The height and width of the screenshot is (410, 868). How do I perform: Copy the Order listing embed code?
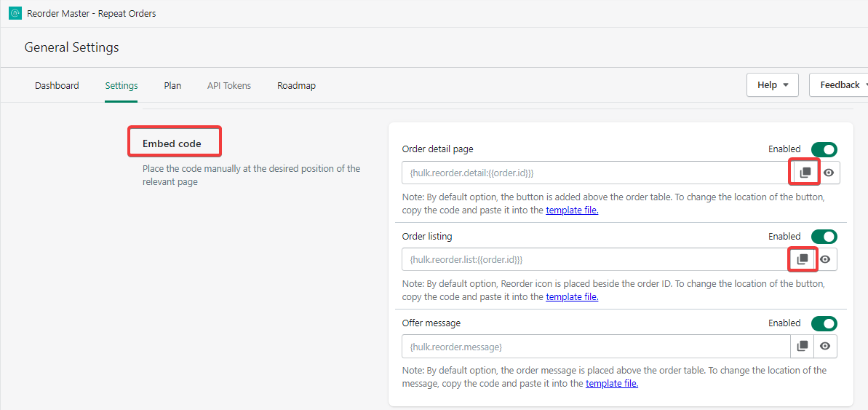click(803, 259)
